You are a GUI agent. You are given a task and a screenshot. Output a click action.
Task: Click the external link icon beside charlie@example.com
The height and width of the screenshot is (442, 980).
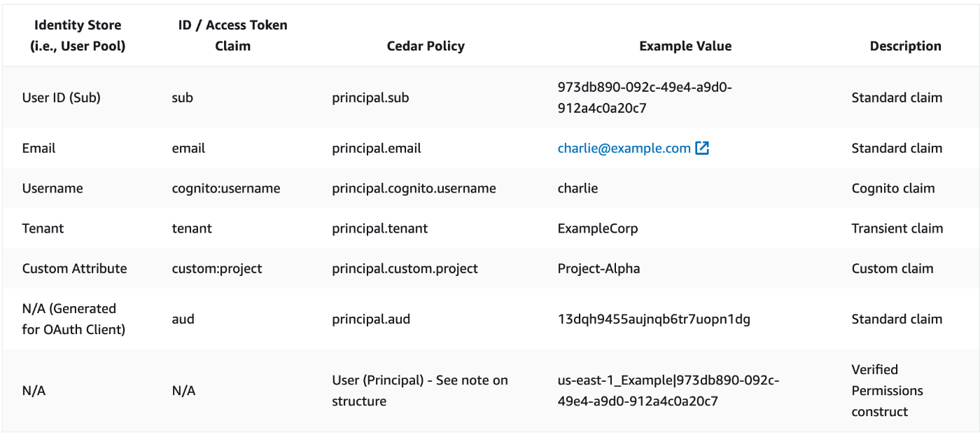click(x=702, y=149)
